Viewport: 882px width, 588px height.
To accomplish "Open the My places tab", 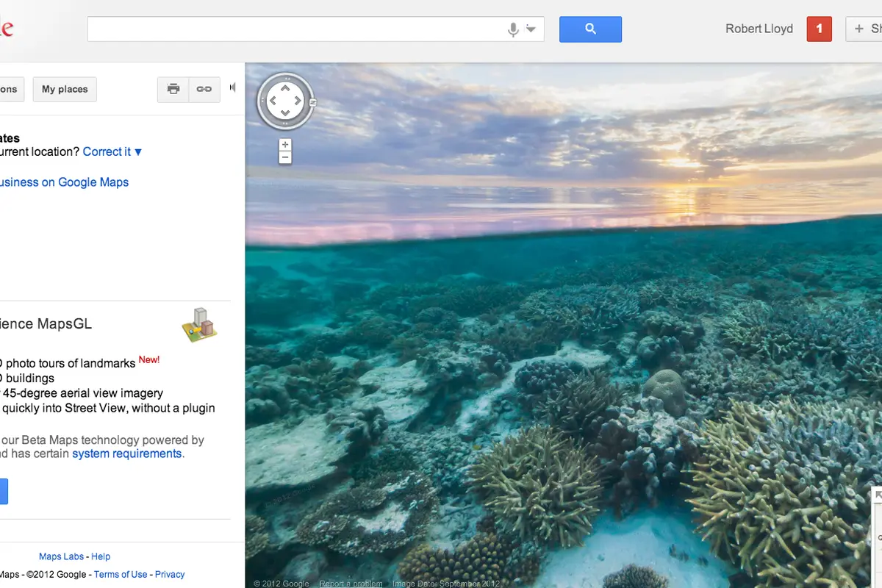I will click(65, 89).
